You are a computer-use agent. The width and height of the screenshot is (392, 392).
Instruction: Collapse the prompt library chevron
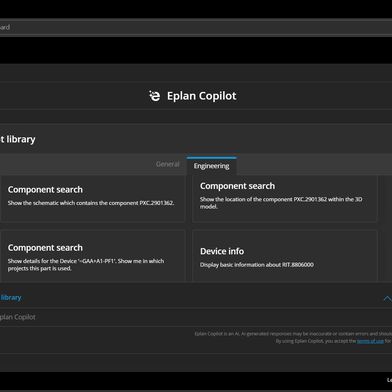[x=387, y=298]
